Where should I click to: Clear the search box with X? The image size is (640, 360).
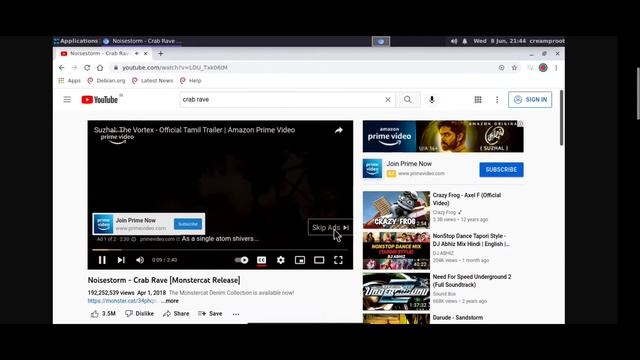[388, 100]
